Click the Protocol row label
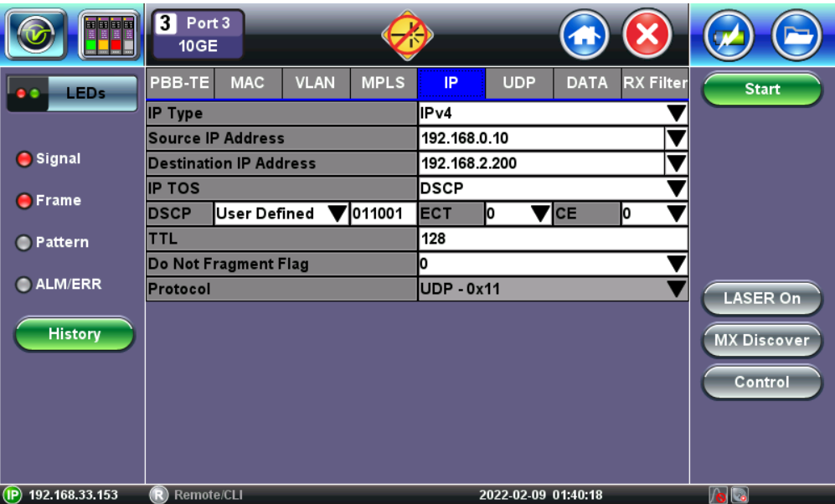The height and width of the screenshot is (504, 835). coord(281,289)
